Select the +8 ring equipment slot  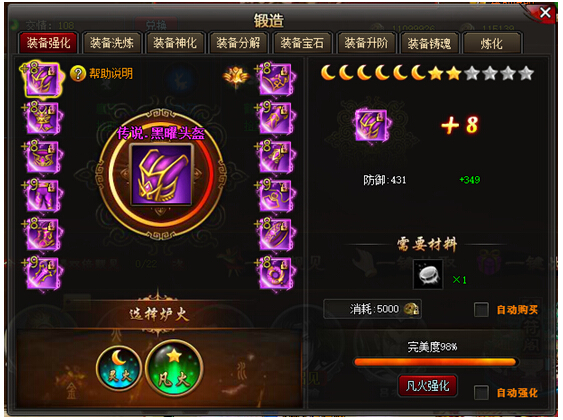tap(275, 274)
